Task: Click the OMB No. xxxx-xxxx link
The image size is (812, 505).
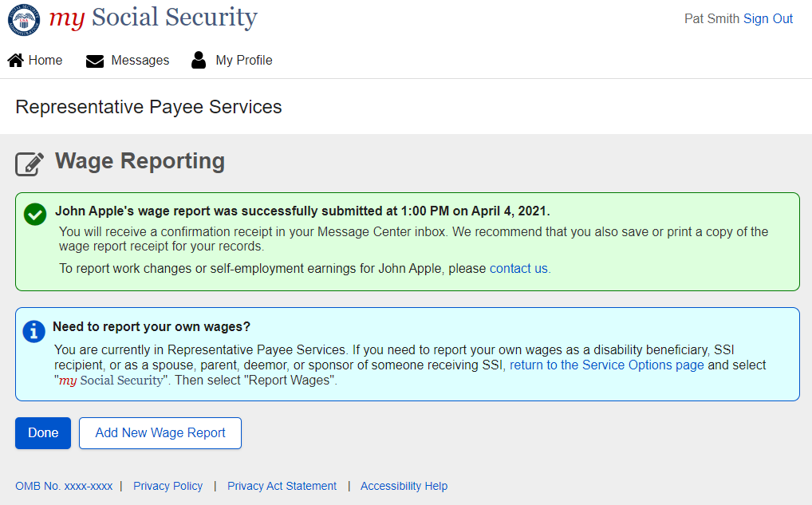Action: tap(64, 486)
